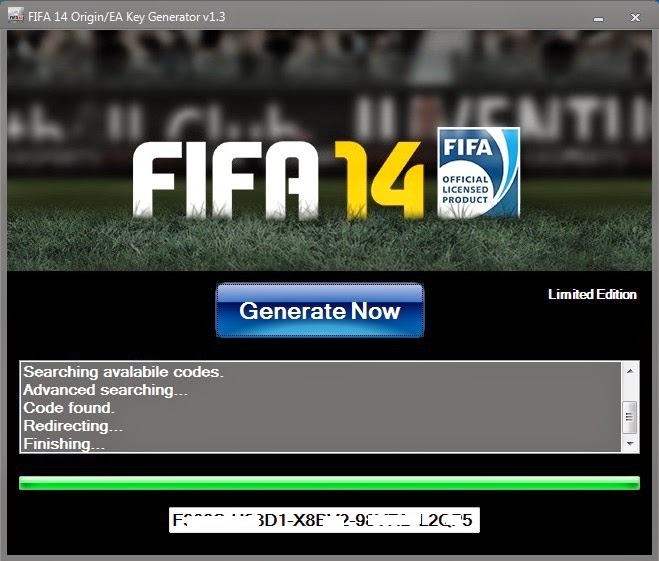This screenshot has width=659, height=561.
Task: Click the app icon in the title bar
Action: click(16, 16)
